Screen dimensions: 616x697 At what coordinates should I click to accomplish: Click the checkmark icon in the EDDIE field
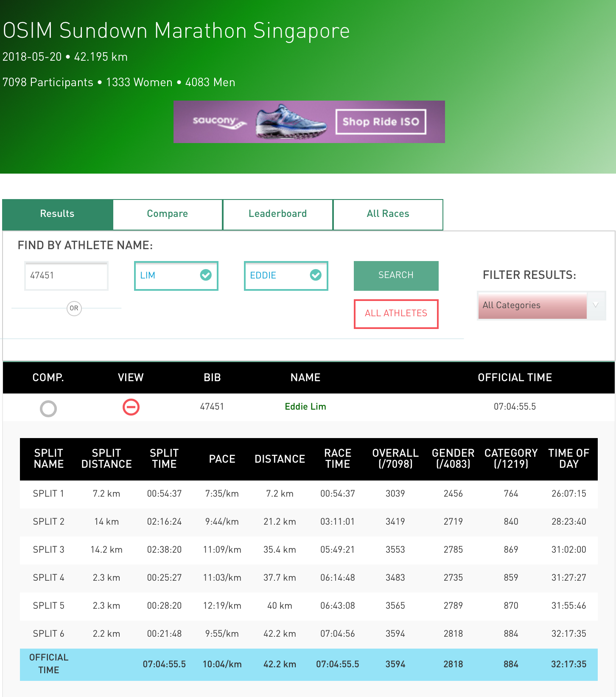[x=316, y=275]
